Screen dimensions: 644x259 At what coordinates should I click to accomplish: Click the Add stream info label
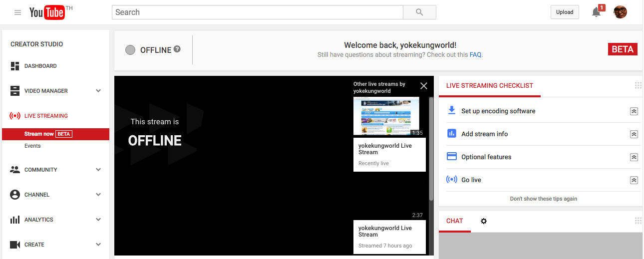coord(485,134)
